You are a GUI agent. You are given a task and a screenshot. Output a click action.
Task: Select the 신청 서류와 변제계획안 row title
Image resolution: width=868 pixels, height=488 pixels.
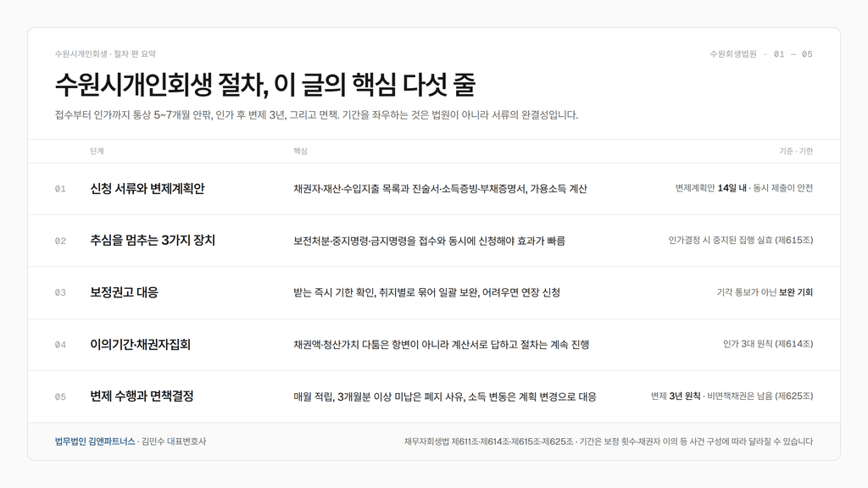(147, 189)
